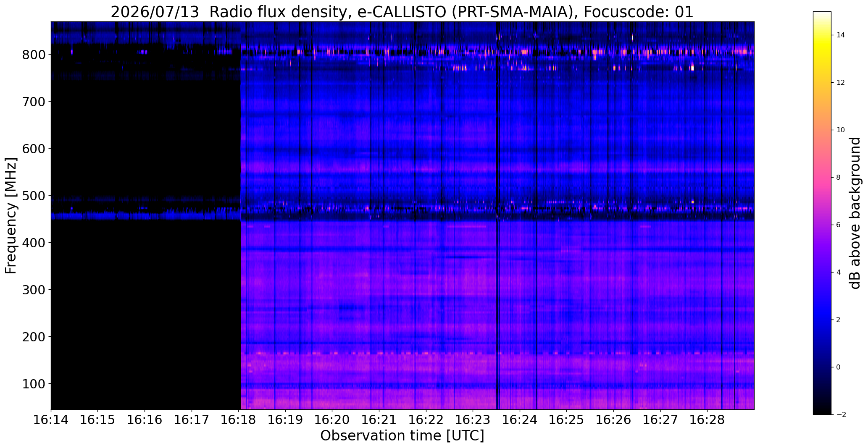
Task: Click the colorbar's -2 tick label
Action: coord(839,415)
